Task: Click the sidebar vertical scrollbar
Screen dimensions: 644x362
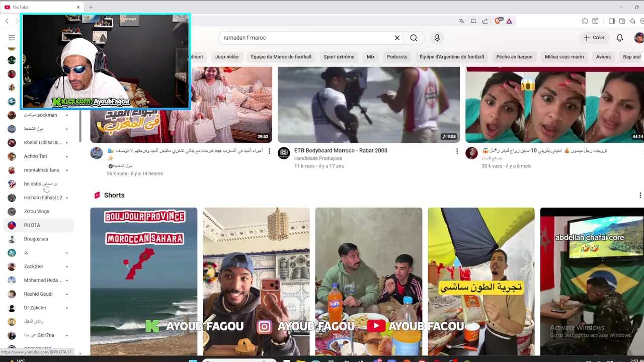Action: click(x=80, y=126)
